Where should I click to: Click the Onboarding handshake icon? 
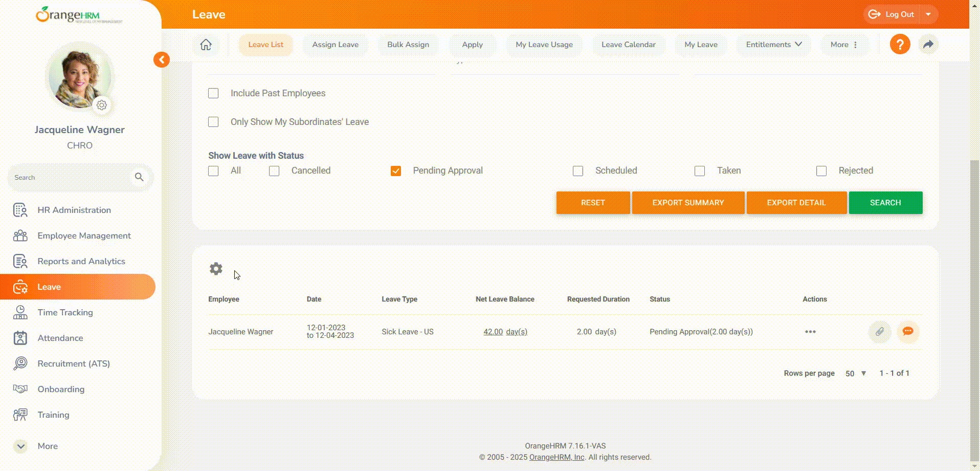click(20, 389)
